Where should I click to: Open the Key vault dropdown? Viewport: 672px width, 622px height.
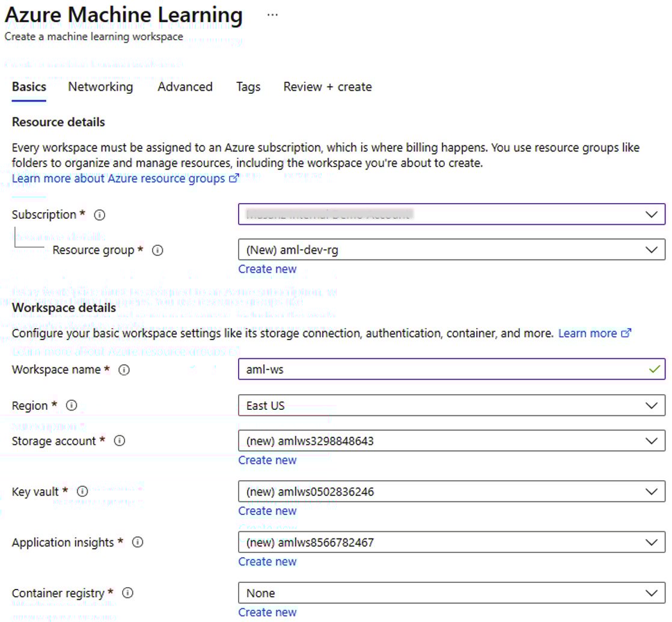pyautogui.click(x=452, y=492)
